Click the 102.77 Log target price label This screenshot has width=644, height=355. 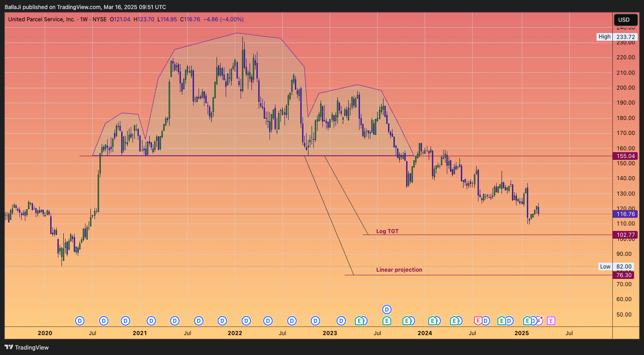tap(625, 235)
